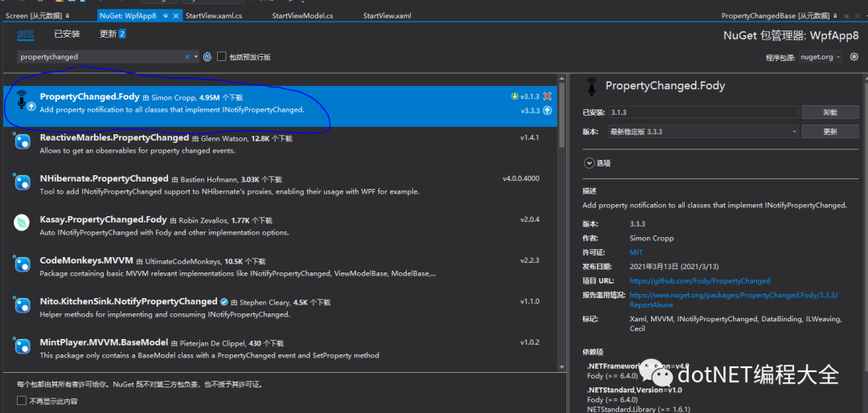Open the ReportAbuse nuget.org link
This screenshot has width=868, height=413.
pyautogui.click(x=734, y=300)
